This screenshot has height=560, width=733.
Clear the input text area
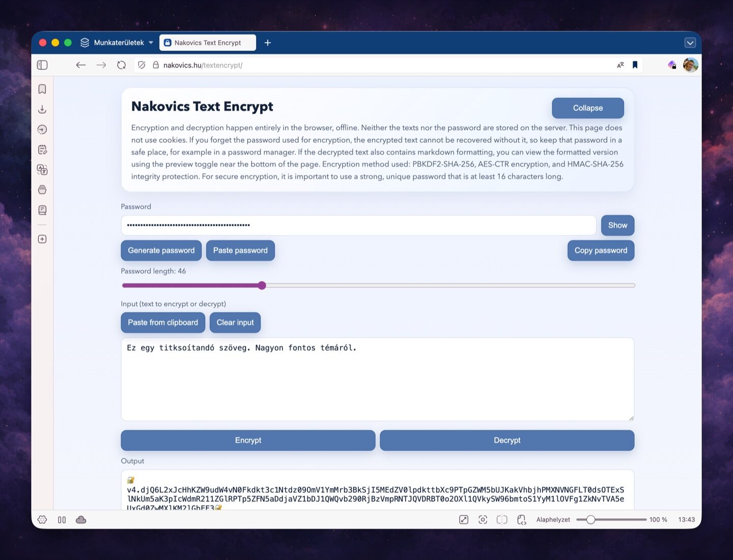point(235,322)
